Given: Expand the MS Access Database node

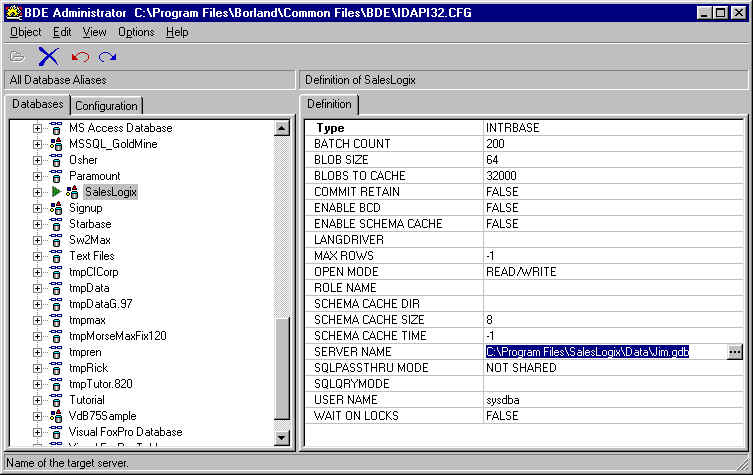Looking at the screenshot, I should tap(37, 128).
